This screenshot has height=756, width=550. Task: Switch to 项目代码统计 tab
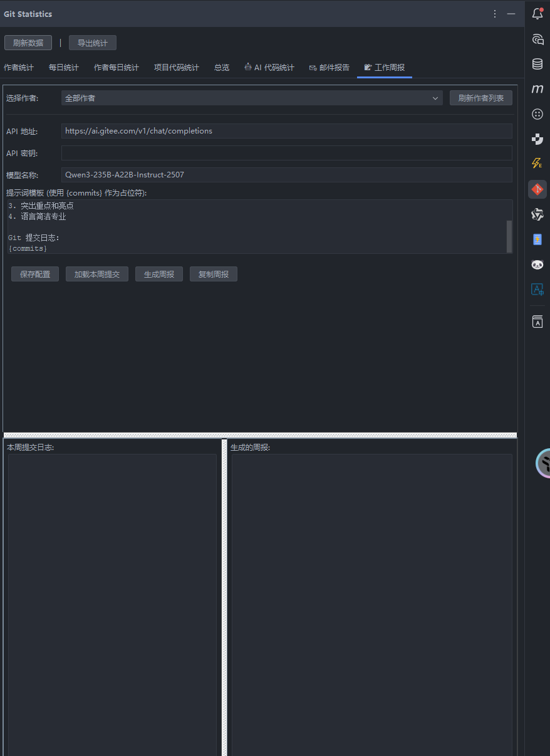point(177,68)
